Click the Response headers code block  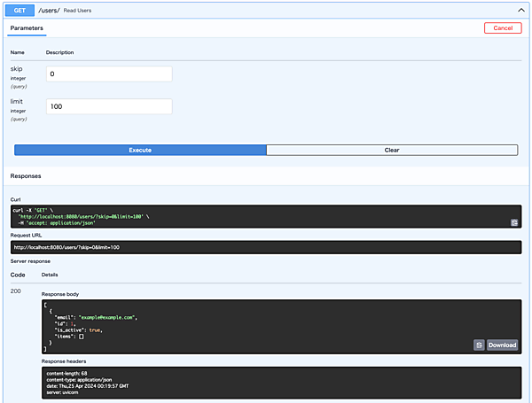(266, 382)
